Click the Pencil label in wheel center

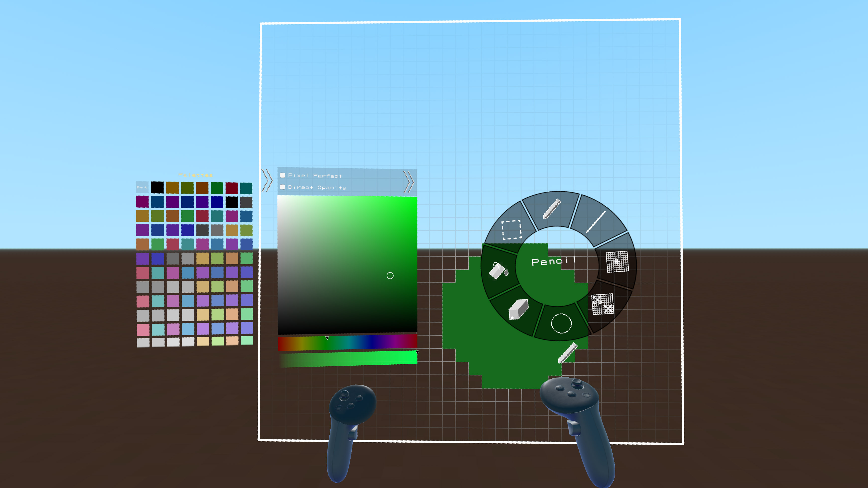(553, 261)
